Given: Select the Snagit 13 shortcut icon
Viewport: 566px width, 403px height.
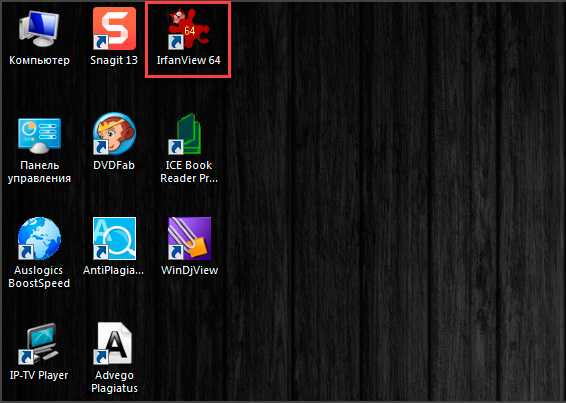Looking at the screenshot, I should coord(114,28).
